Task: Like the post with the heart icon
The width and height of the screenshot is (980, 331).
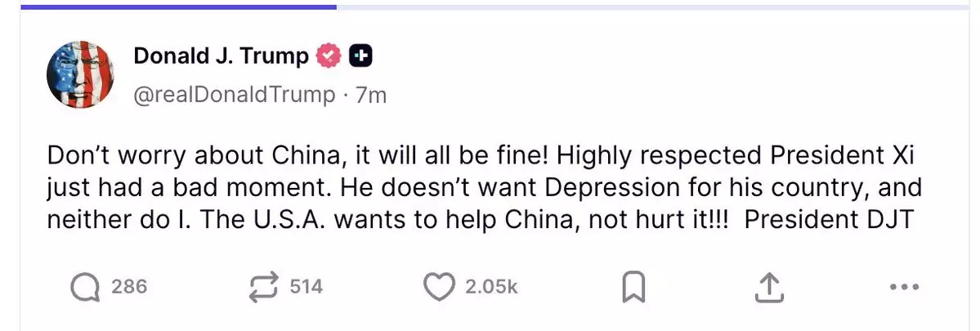Action: 440,286
